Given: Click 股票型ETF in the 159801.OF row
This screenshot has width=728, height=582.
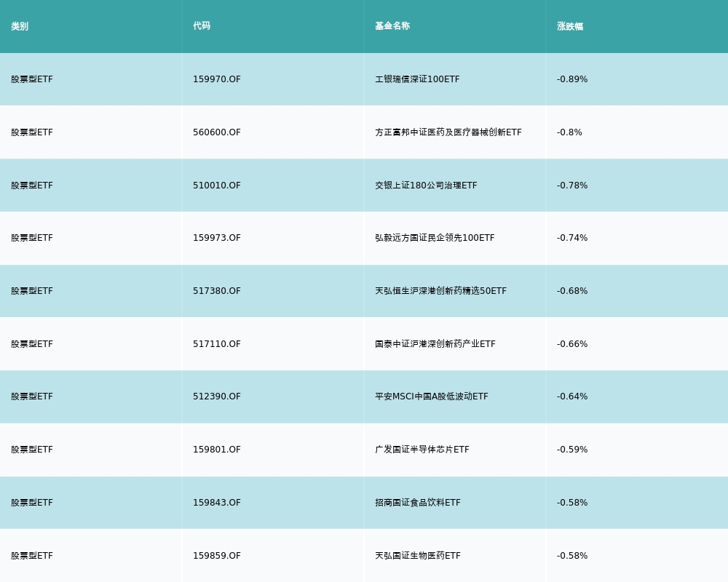Looking at the screenshot, I should point(32,450).
